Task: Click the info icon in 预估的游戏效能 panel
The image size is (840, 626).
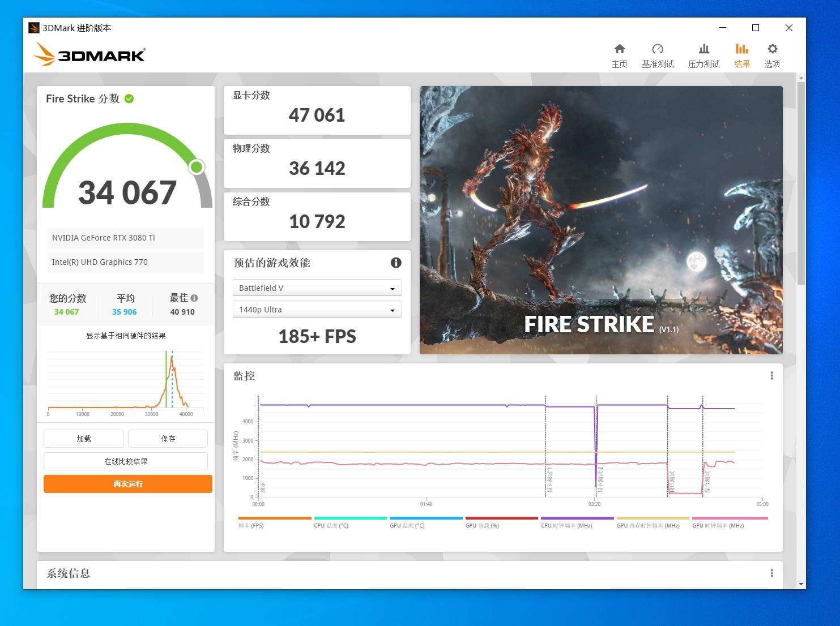Action: click(x=396, y=263)
